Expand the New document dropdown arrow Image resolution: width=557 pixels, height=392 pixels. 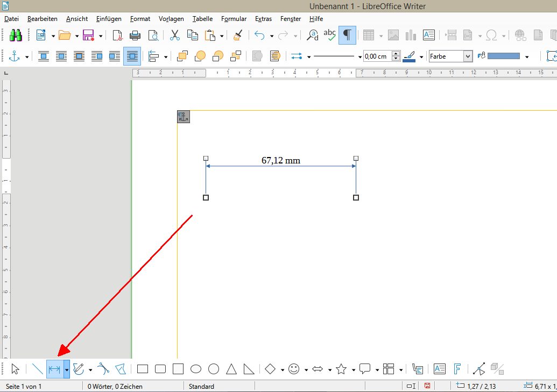(53, 36)
